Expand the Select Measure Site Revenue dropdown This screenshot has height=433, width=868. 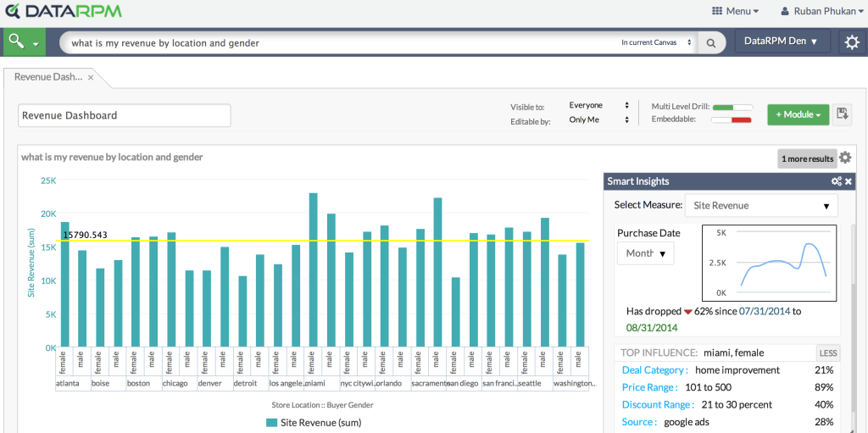coord(760,205)
